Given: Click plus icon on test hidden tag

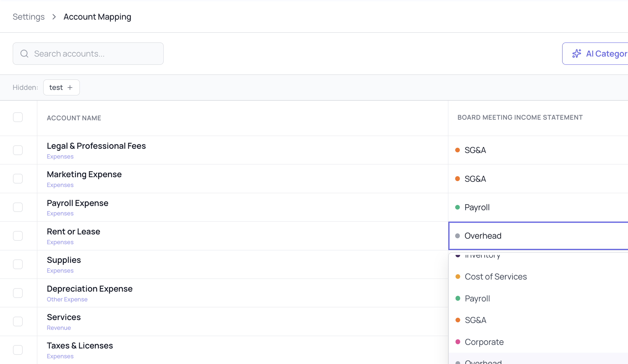Looking at the screenshot, I should click(x=70, y=87).
